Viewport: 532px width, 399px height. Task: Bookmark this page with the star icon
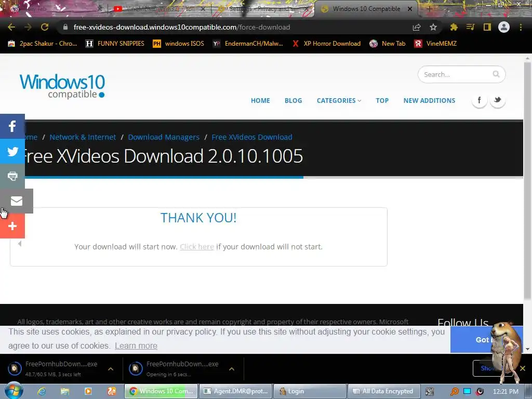point(433,27)
